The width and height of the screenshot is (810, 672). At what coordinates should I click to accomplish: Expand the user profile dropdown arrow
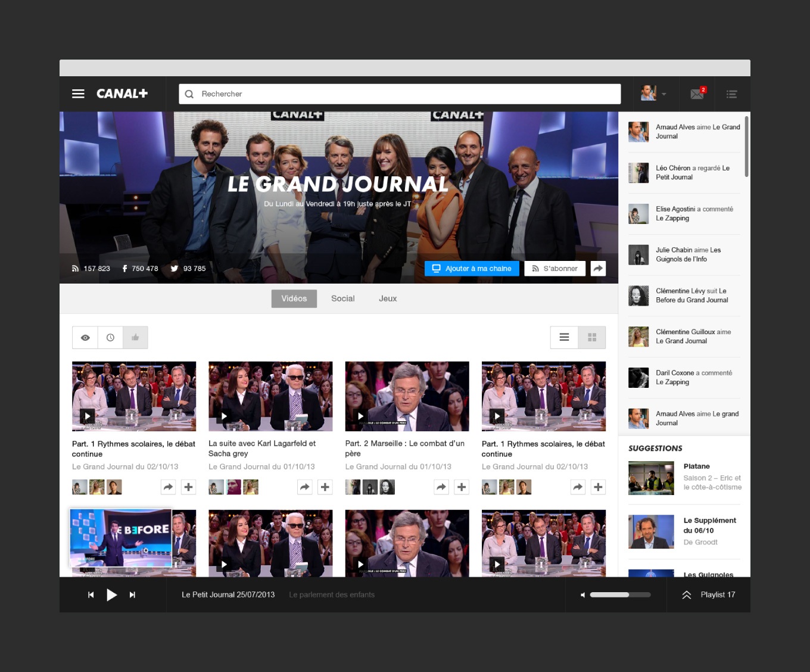664,94
